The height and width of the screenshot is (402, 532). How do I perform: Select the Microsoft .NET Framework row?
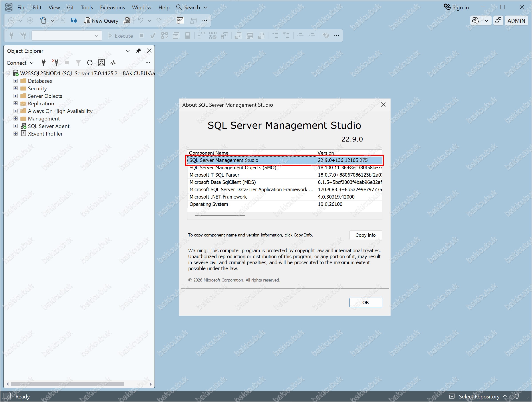pos(284,197)
